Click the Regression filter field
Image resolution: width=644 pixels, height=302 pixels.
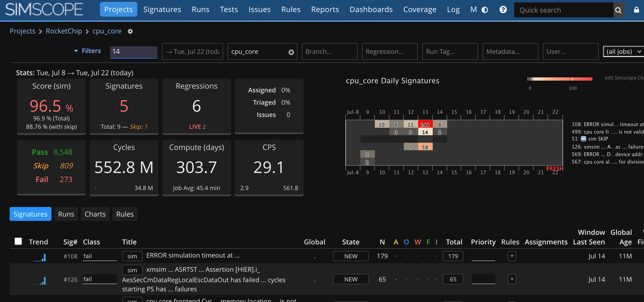(x=390, y=51)
